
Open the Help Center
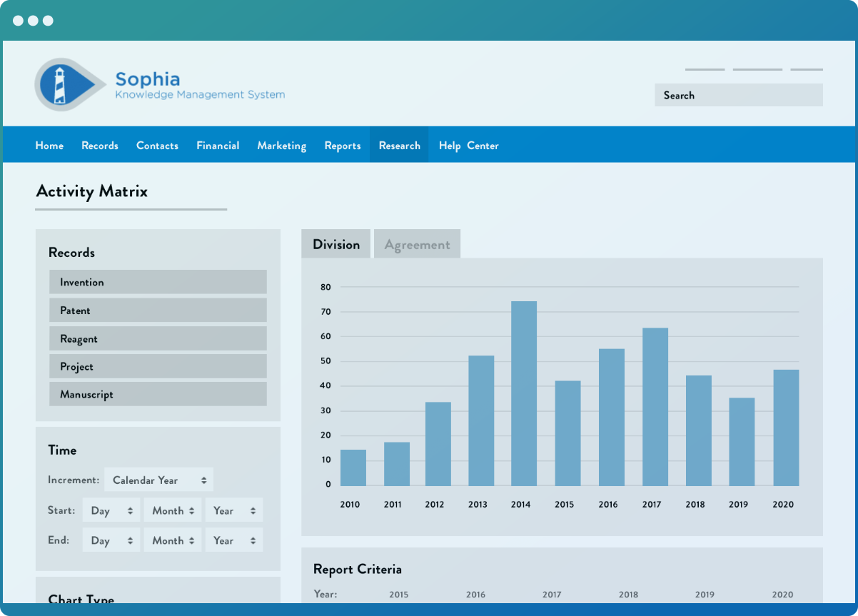(468, 145)
